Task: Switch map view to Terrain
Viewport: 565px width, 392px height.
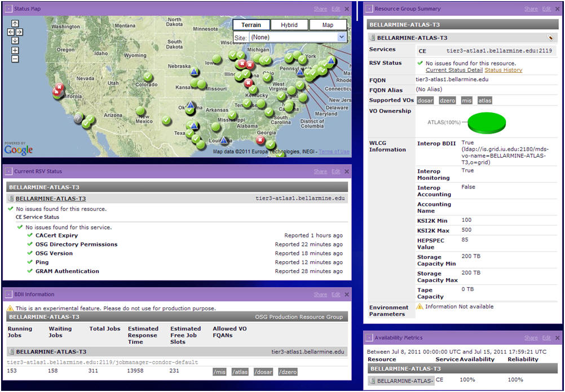Action: coord(251,25)
